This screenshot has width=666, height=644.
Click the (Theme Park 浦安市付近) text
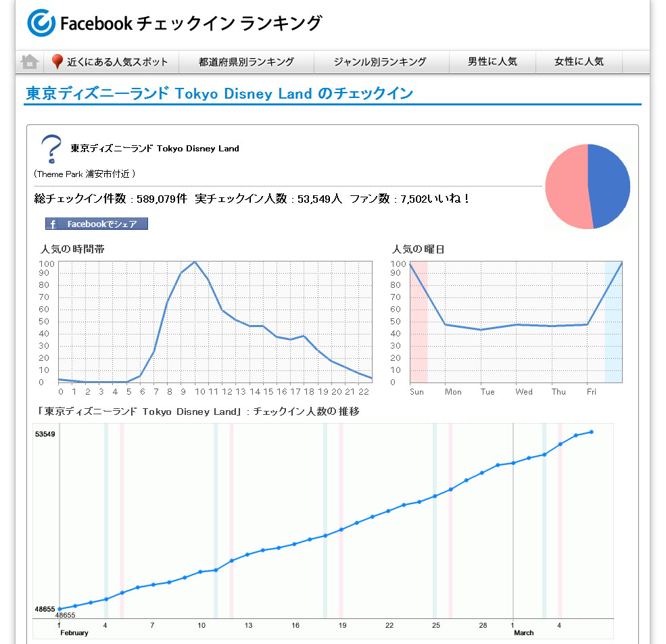pyautogui.click(x=85, y=174)
